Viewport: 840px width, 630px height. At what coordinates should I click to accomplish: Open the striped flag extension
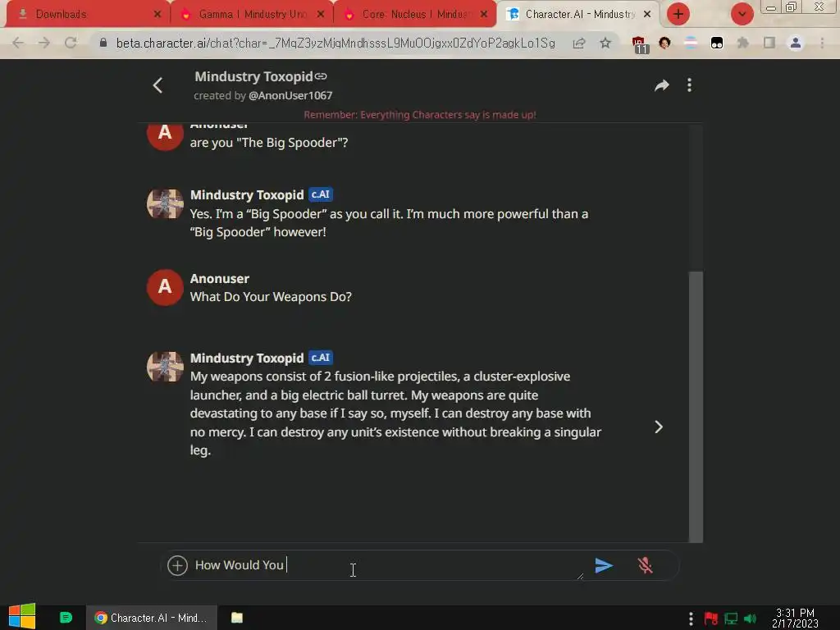coord(691,43)
